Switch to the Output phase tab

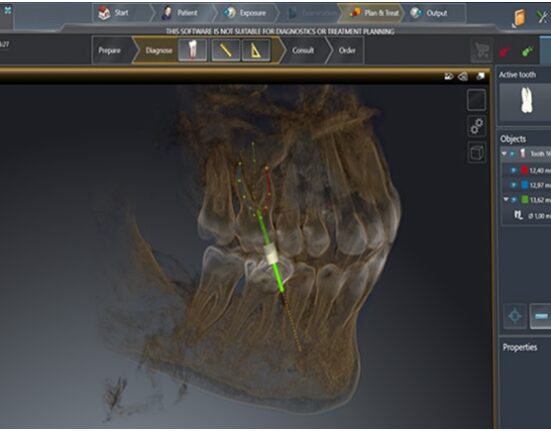[429, 13]
